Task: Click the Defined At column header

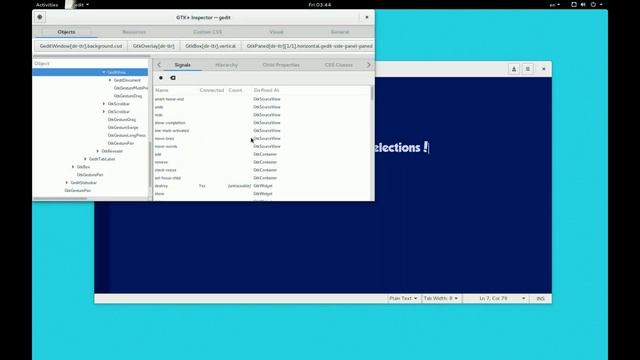Action: [x=267, y=90]
